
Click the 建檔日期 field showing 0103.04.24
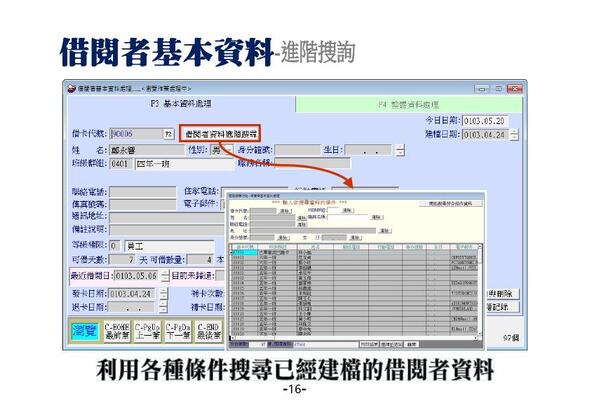(x=485, y=134)
